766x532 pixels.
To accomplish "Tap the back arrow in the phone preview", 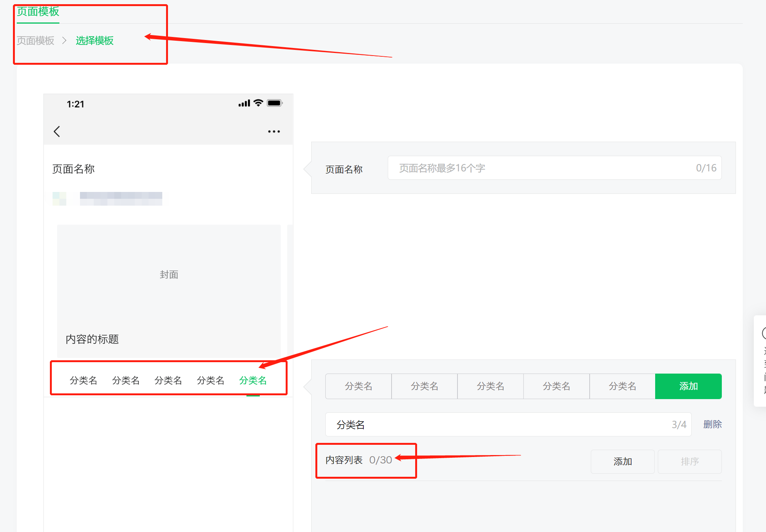I will coord(57,131).
